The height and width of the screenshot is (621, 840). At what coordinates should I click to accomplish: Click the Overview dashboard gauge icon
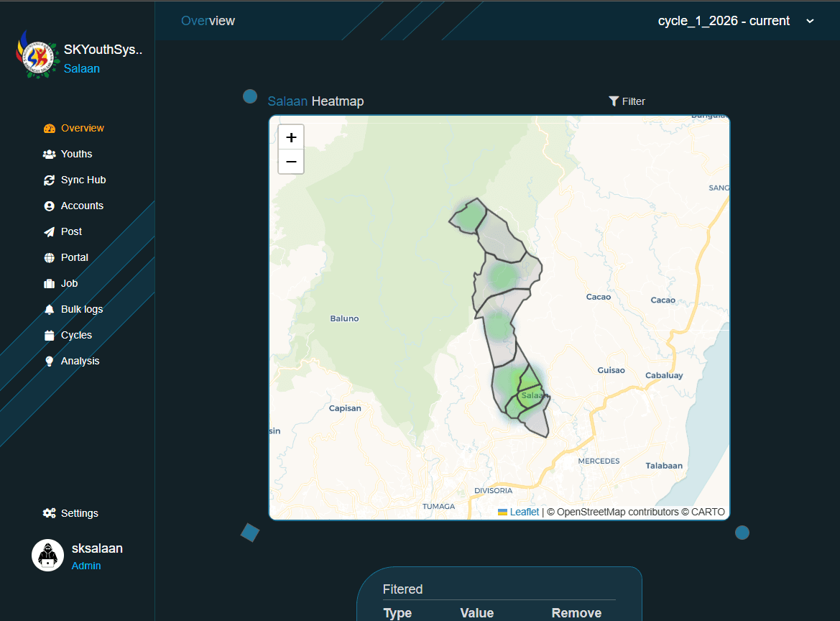pyautogui.click(x=50, y=129)
